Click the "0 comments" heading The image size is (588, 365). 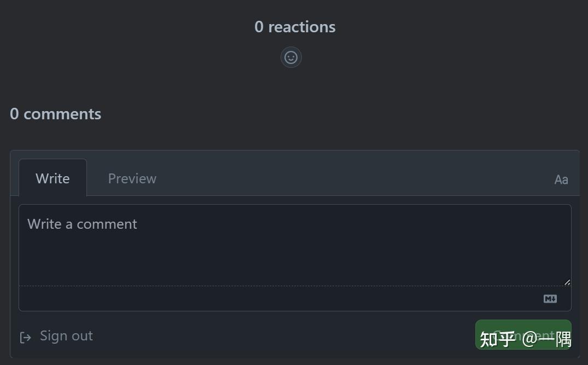click(55, 114)
